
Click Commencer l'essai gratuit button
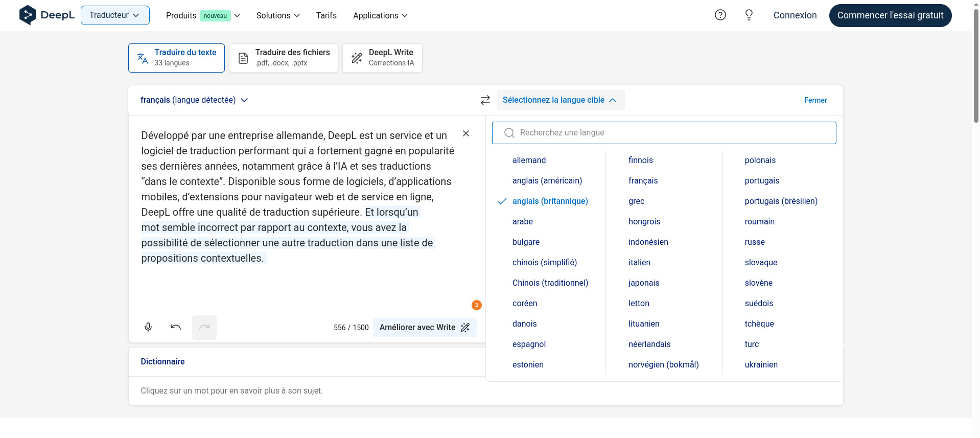click(x=890, y=15)
